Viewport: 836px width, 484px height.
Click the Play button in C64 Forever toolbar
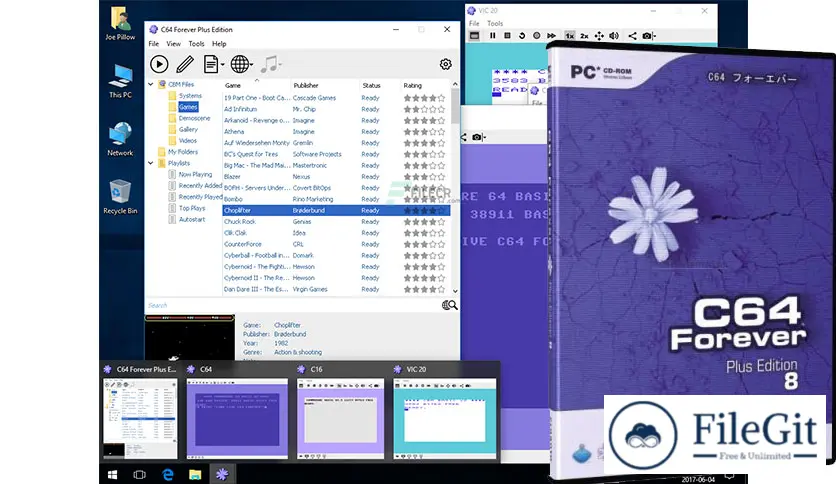159,64
